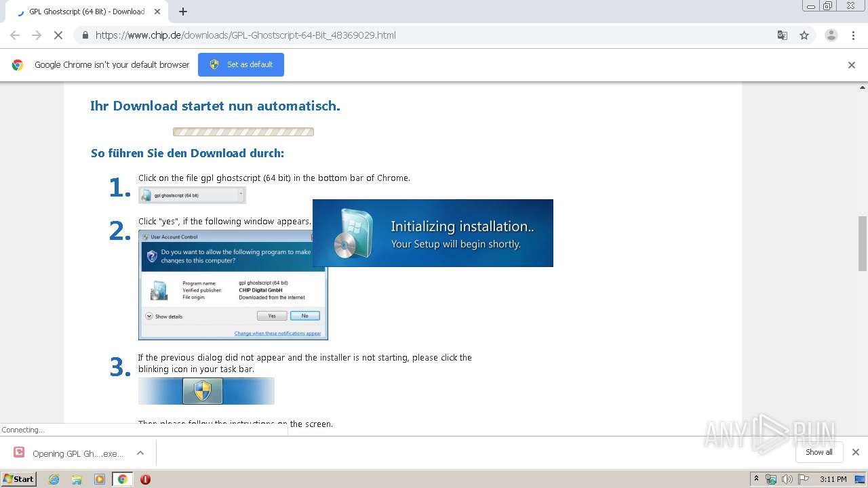Open the Chrome three-dot menu
This screenshot has width=868, height=488.
[x=854, y=35]
